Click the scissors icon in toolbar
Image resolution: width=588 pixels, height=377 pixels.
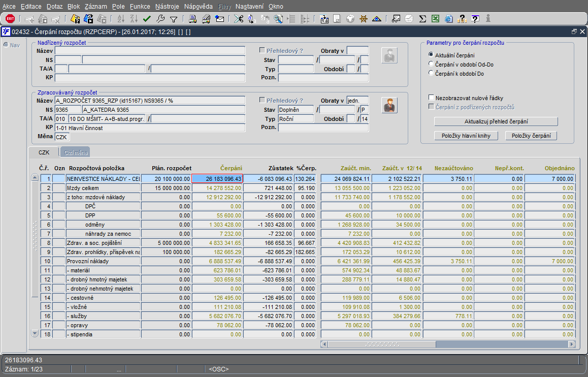[x=238, y=19]
